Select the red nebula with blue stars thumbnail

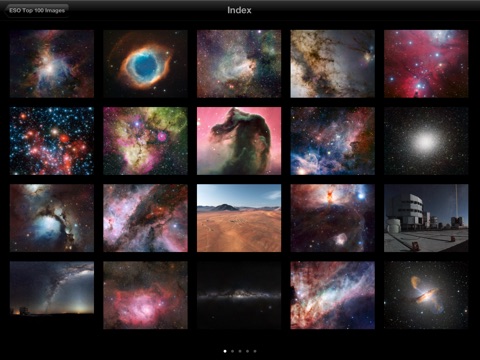click(426, 64)
